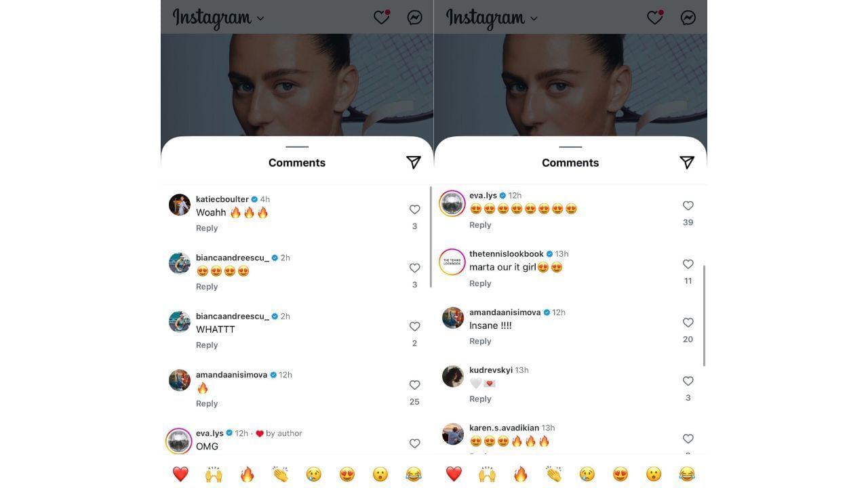The width and height of the screenshot is (868, 488).
Task: Open eva.lys avatar in right comments
Action: [x=452, y=203]
